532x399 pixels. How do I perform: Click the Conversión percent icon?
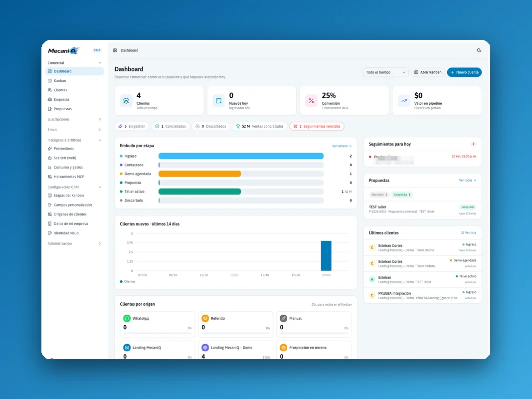pos(311,101)
